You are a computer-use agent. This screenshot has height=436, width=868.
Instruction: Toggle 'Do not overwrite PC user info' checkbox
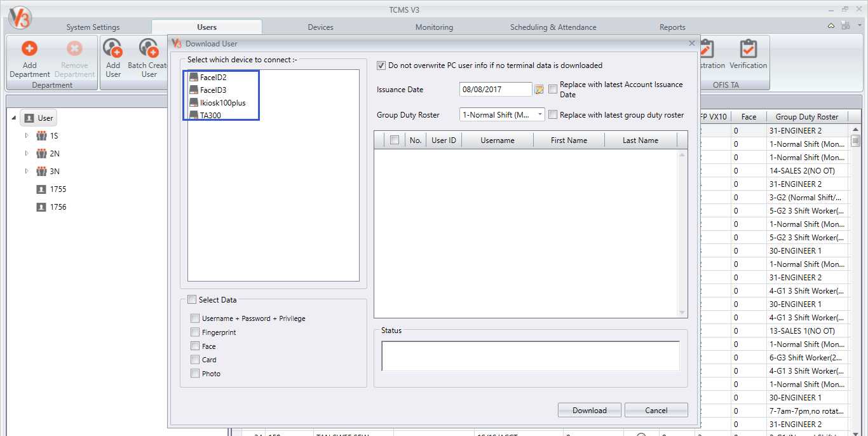(x=381, y=65)
